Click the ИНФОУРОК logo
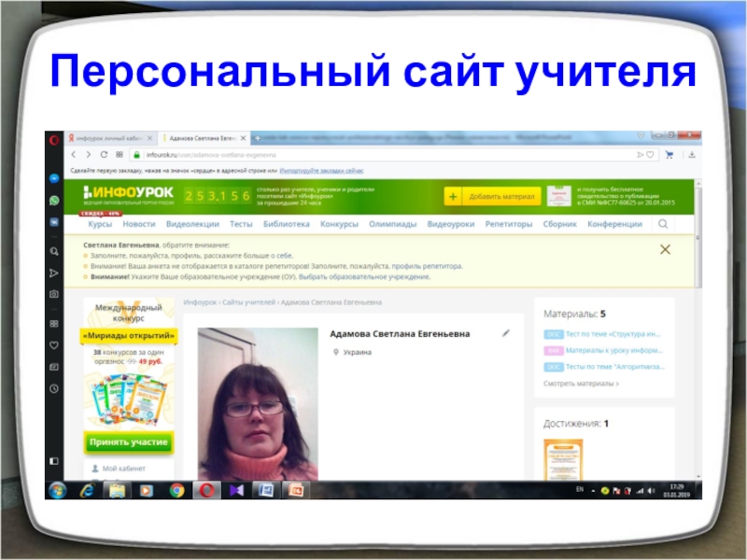747x560 pixels. pos(129,193)
